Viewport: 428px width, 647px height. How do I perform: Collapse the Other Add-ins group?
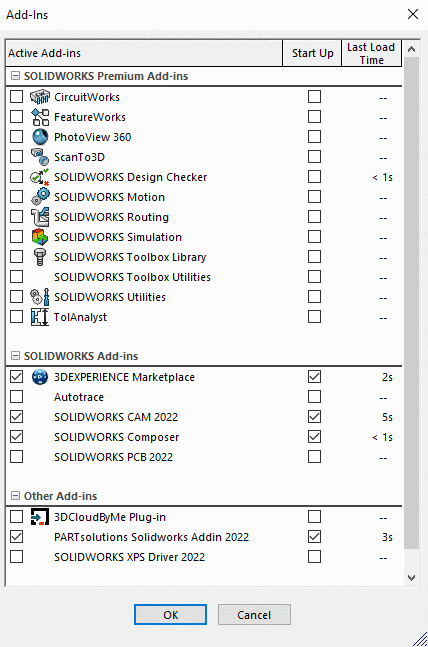[15, 496]
